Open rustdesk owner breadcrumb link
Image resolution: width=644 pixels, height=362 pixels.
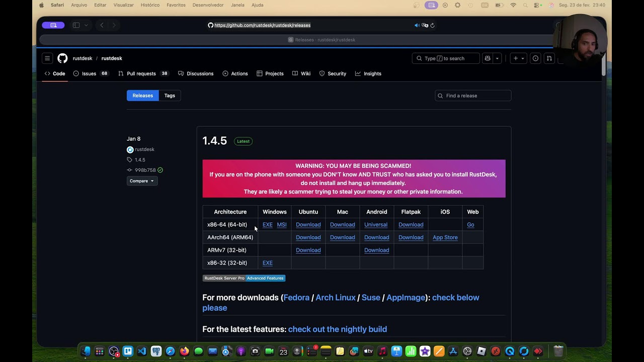pos(83,58)
